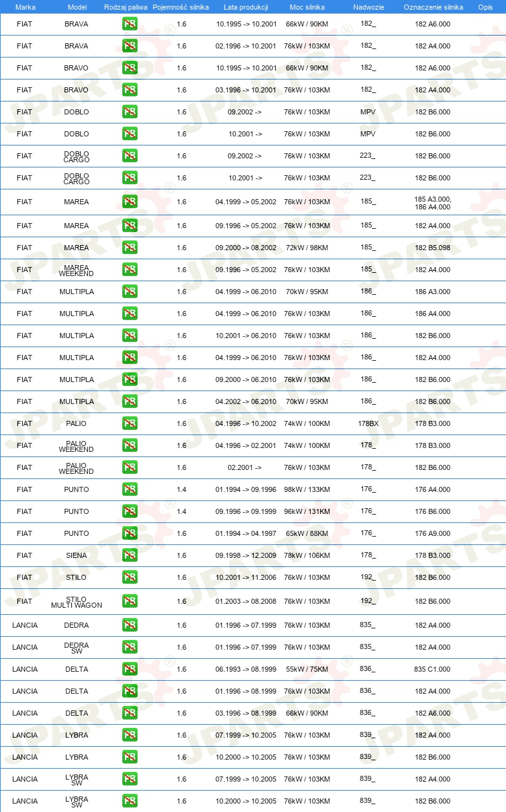Click the Marka column header
This screenshot has width=506, height=812.
[x=25, y=7]
